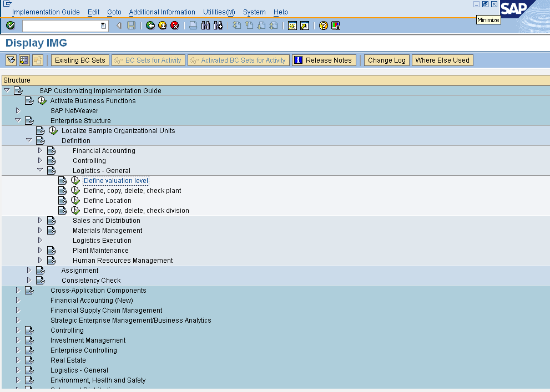
Task: Open the Implementation Guide menu
Action: point(46,12)
